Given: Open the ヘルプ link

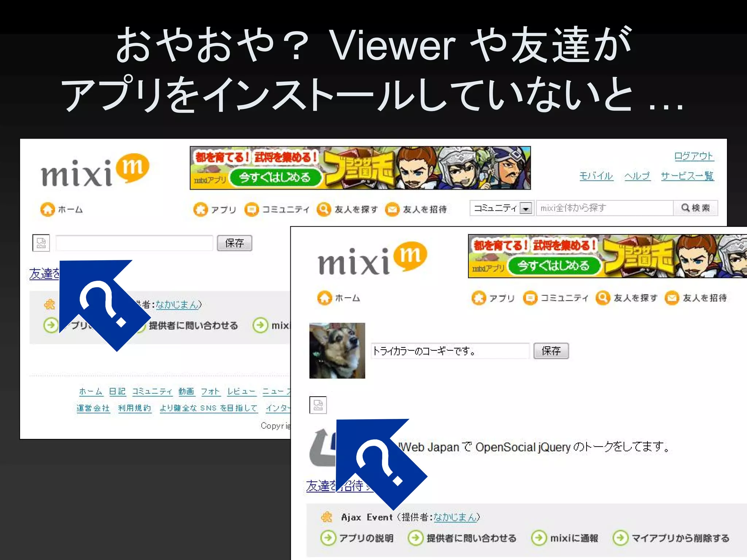Looking at the screenshot, I should click(637, 176).
